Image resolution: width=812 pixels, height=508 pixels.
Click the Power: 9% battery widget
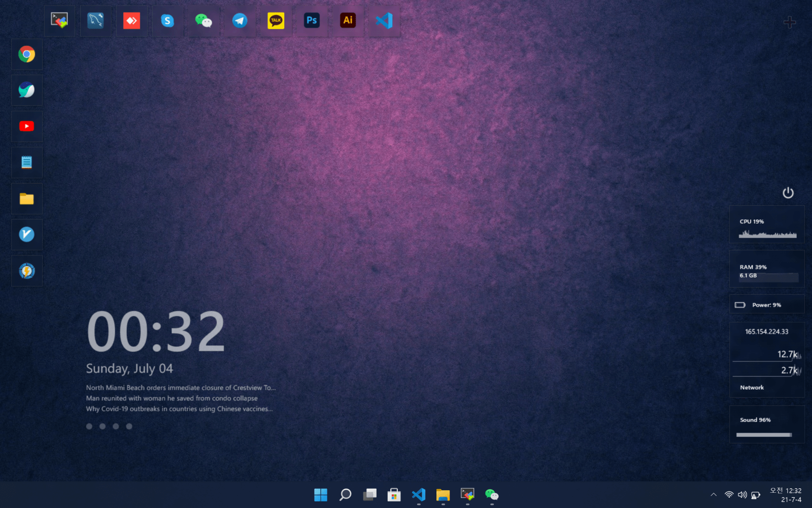(767, 304)
